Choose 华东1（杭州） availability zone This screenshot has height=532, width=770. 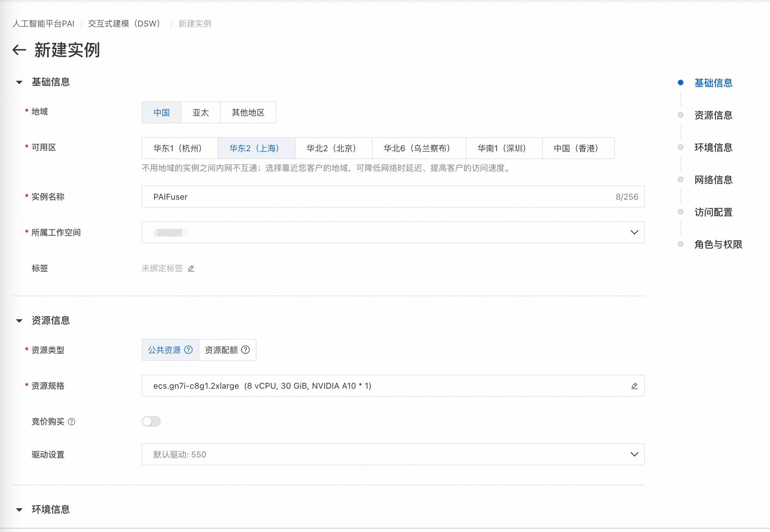point(180,148)
